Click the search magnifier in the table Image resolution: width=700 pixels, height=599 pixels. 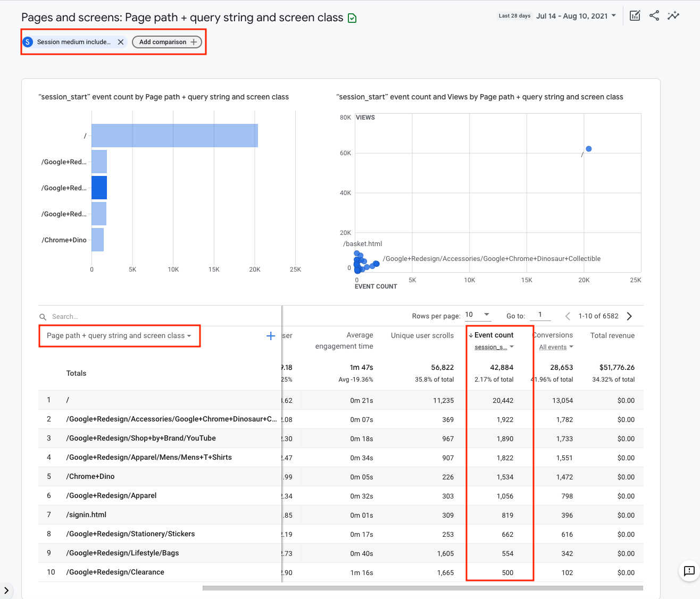click(43, 316)
